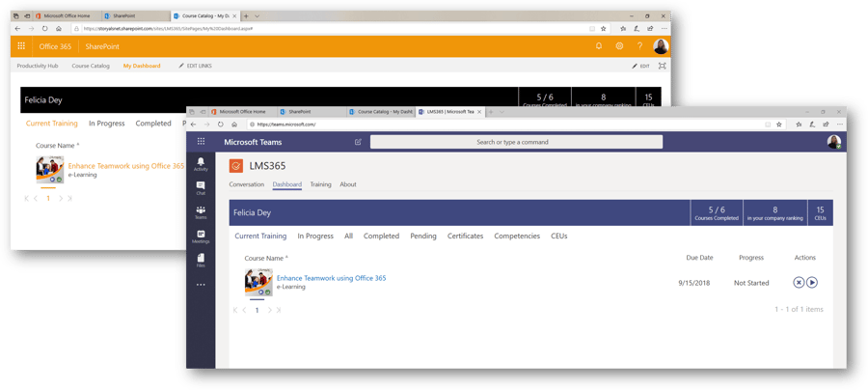The width and height of the screenshot is (868, 390).
Task: Switch to Training tab in LMS365 channel
Action: [x=320, y=184]
